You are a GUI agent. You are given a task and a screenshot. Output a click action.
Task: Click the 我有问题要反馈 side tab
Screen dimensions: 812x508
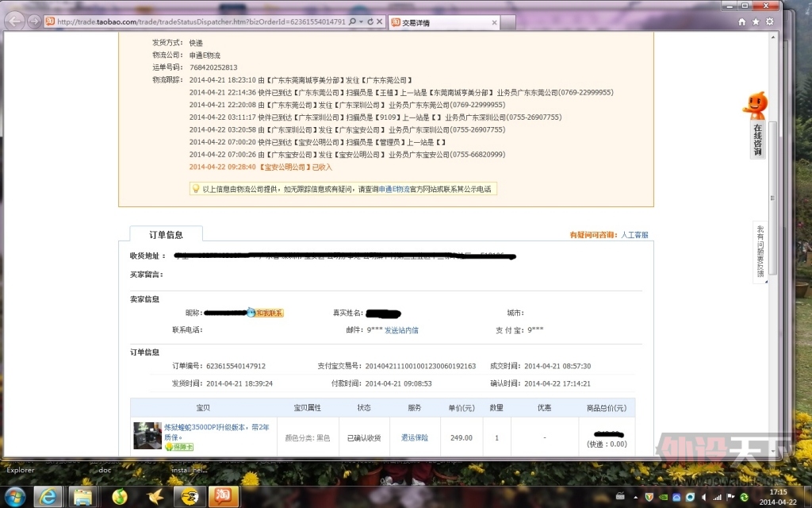pos(760,252)
